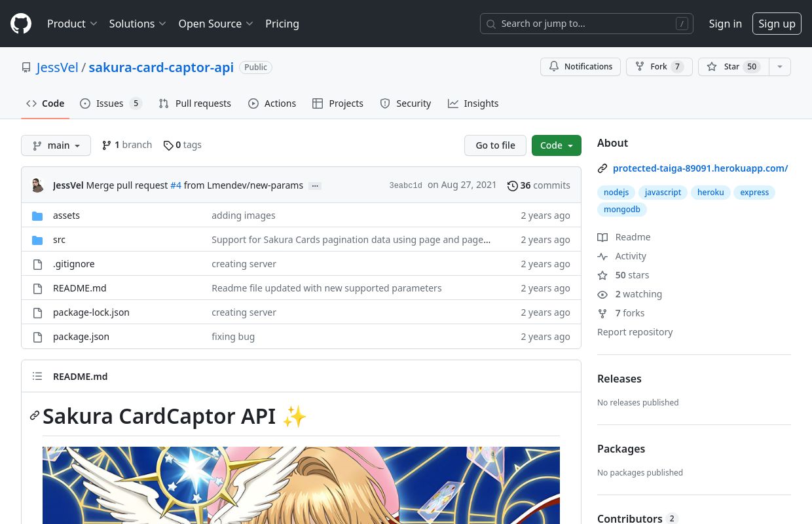Click the Notifications bell button
Image resolution: width=812 pixels, height=524 pixels.
tap(580, 67)
